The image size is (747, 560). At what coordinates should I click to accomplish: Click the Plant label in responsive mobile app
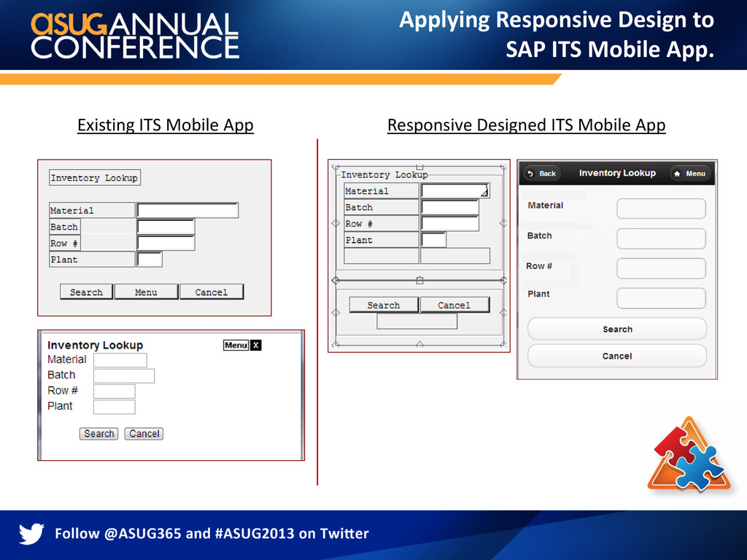[538, 294]
